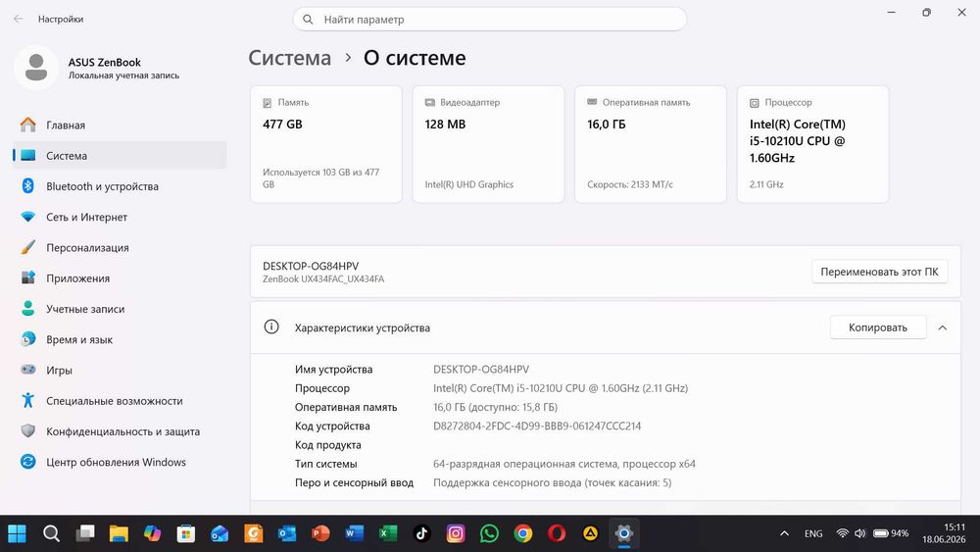Open the Видеоадаптер 128 MB card
The width and height of the screenshot is (980, 552).
point(488,144)
